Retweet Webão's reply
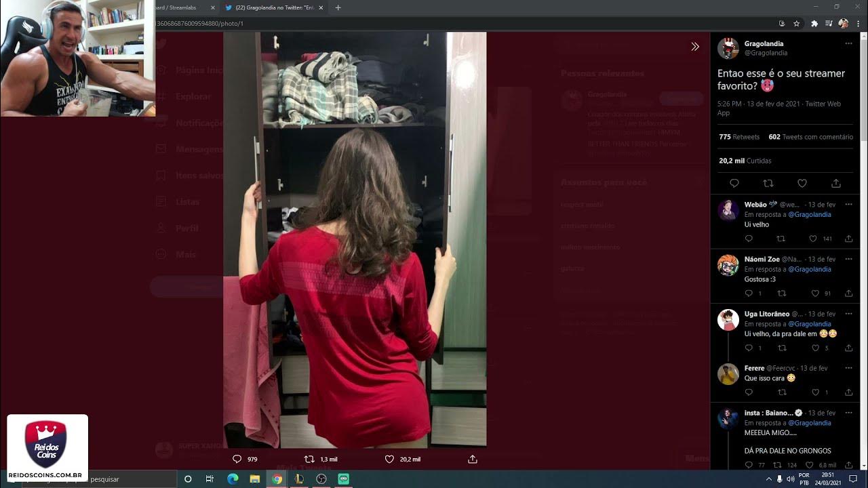The height and width of the screenshot is (488, 868). coord(781,239)
